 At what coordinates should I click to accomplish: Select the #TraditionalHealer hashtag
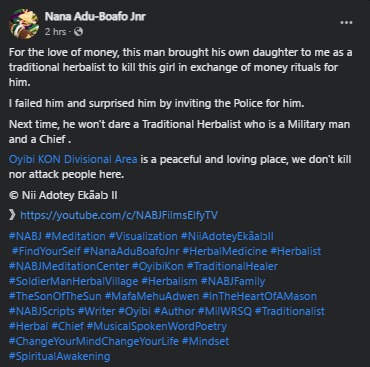(x=232, y=266)
